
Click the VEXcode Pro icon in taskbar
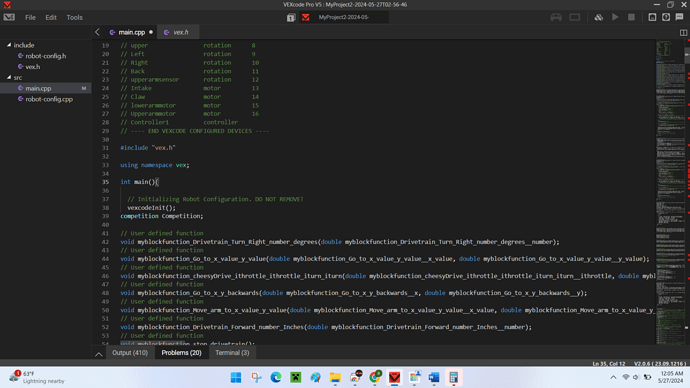click(394, 377)
